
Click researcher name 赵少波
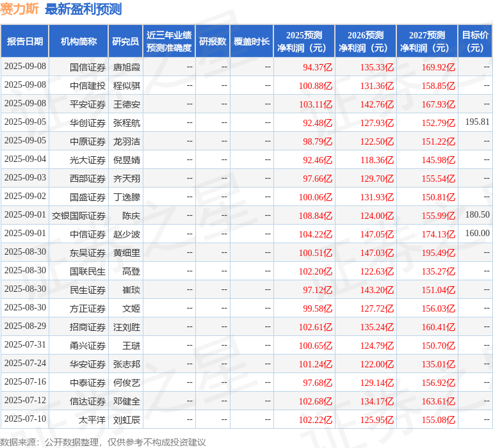coord(127,234)
